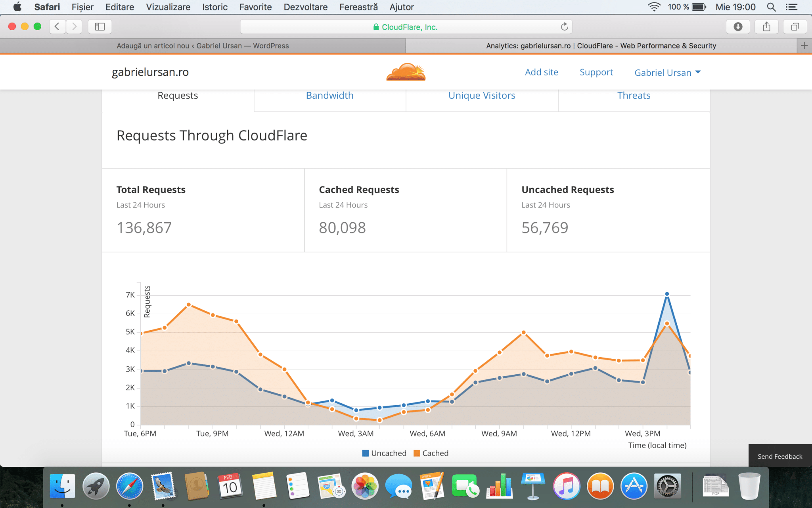Open the Apple menu
812x508 pixels.
tap(17, 7)
